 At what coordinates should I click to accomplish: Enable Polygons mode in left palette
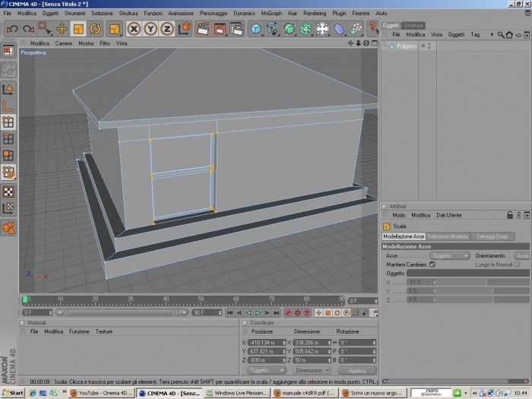(8, 155)
